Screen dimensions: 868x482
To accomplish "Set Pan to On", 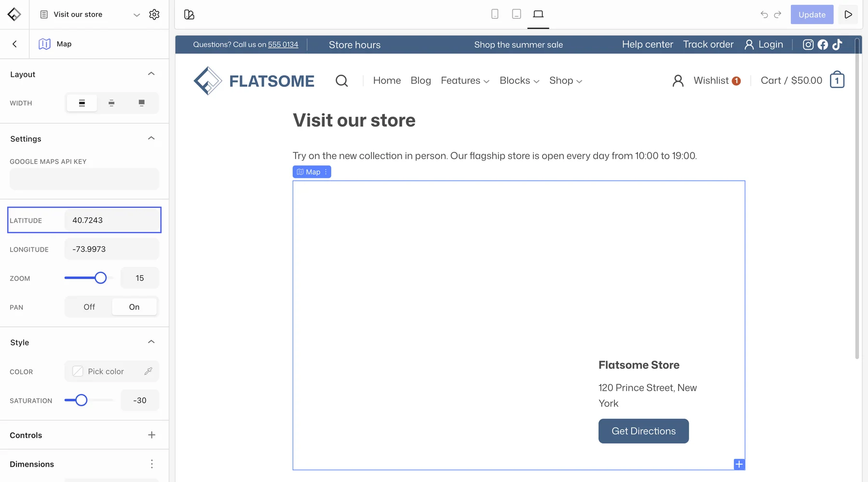I will coord(134,307).
